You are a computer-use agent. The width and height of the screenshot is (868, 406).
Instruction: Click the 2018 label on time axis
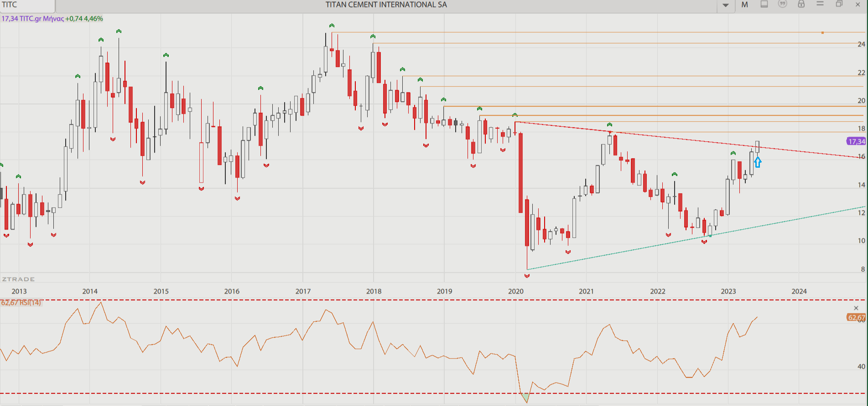click(374, 291)
